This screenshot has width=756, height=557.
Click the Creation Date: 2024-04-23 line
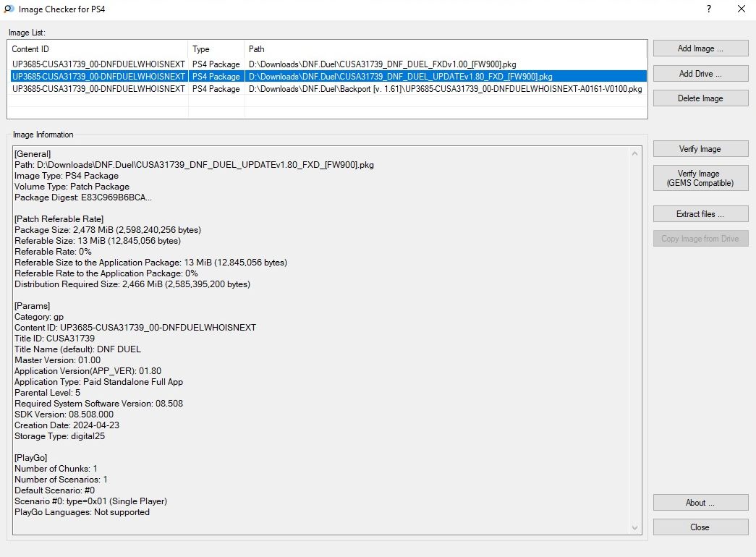67,425
